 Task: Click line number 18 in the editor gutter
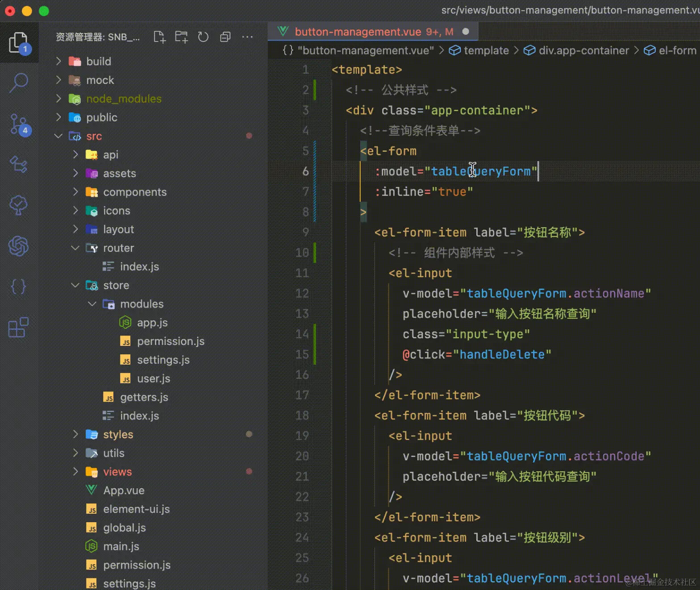[x=302, y=415]
